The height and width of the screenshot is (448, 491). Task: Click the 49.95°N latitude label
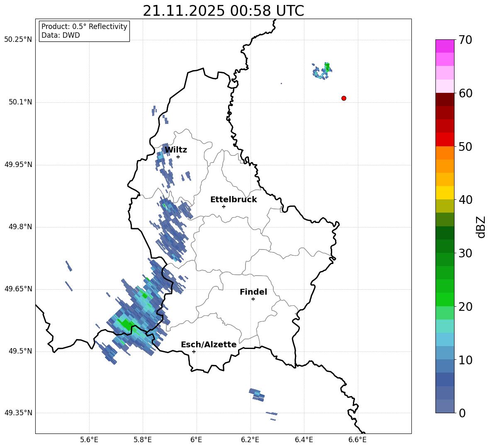18,165
